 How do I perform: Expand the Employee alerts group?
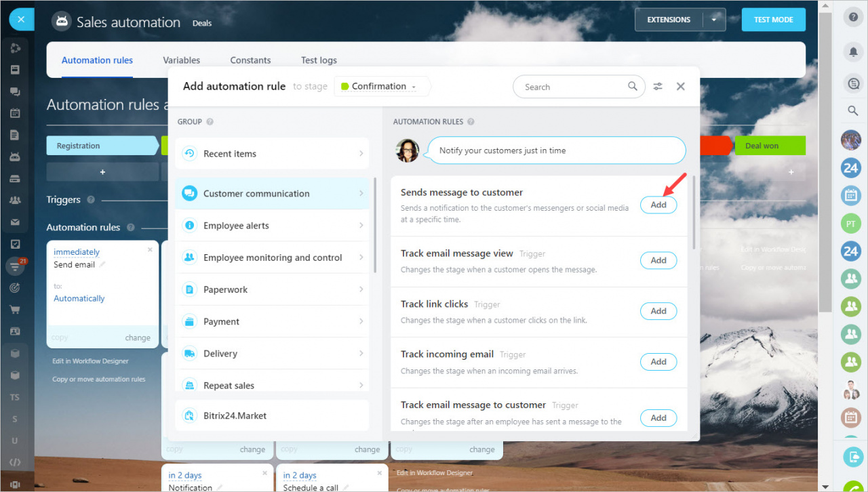point(272,226)
